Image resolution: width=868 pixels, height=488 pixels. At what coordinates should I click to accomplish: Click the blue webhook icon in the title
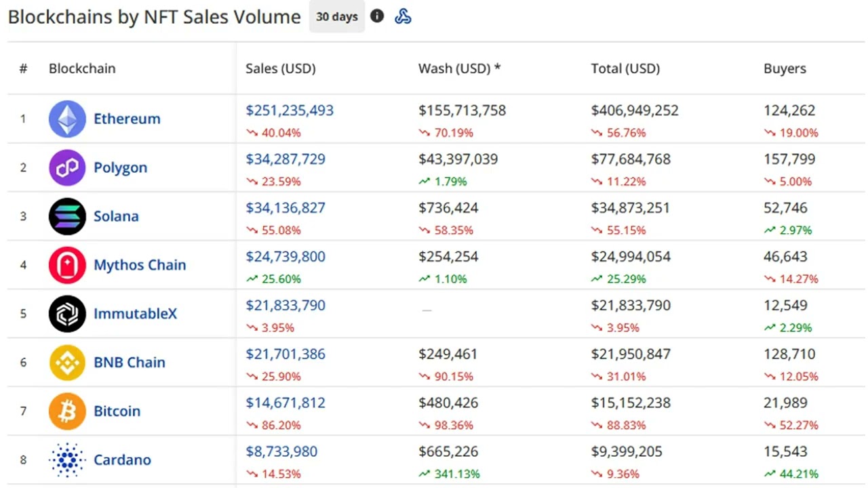tap(403, 16)
